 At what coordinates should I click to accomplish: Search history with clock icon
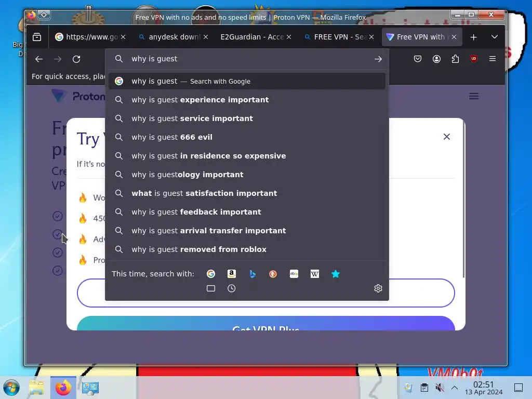(x=231, y=288)
